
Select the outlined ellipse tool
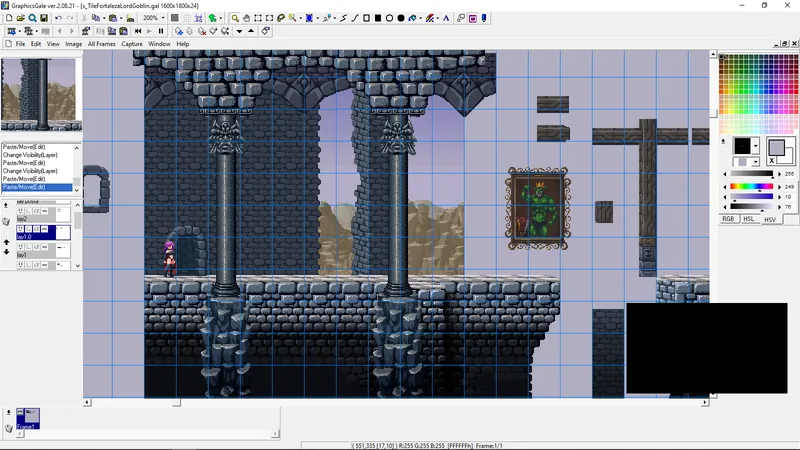[389, 18]
